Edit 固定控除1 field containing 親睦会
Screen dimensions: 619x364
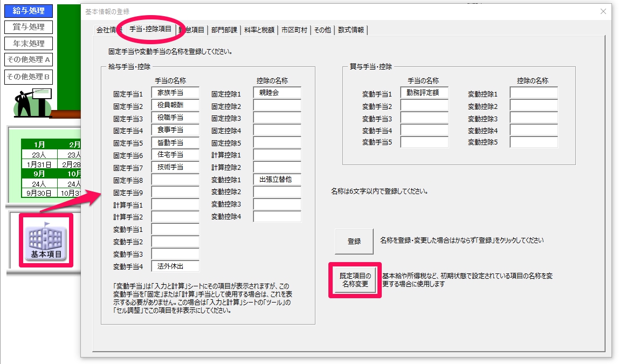(x=277, y=93)
